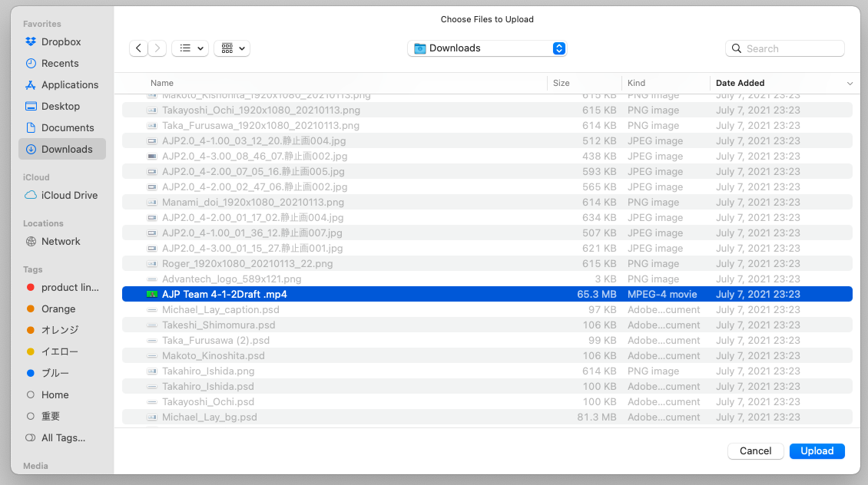Screen dimensions: 868x485
Task: Select Manami_doi_1920x1080_20210113.png
Action: coord(487,203)
